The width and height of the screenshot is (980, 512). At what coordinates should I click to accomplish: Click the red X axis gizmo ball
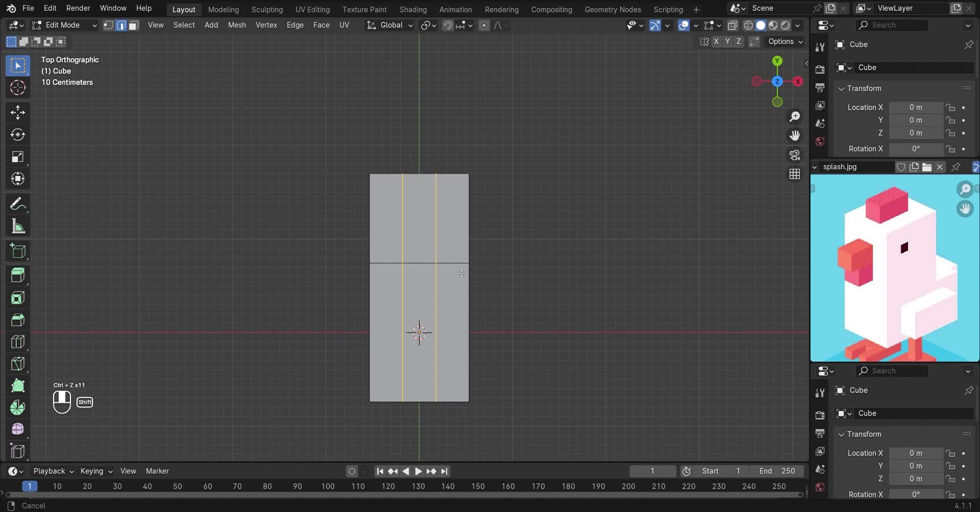798,82
